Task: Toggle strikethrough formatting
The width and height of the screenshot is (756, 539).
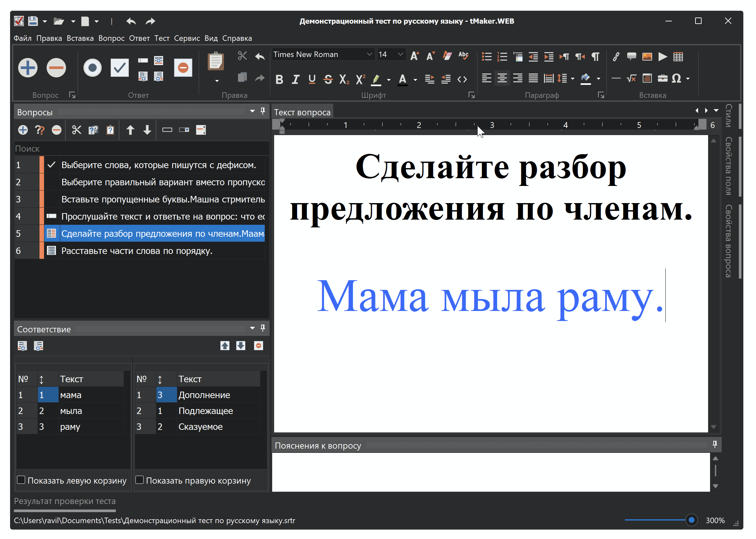Action: (328, 79)
